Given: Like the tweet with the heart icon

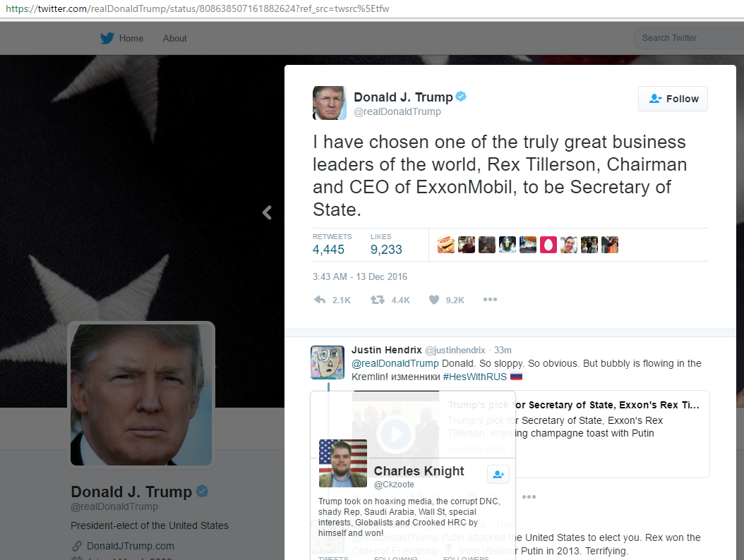Looking at the screenshot, I should coord(433,300).
